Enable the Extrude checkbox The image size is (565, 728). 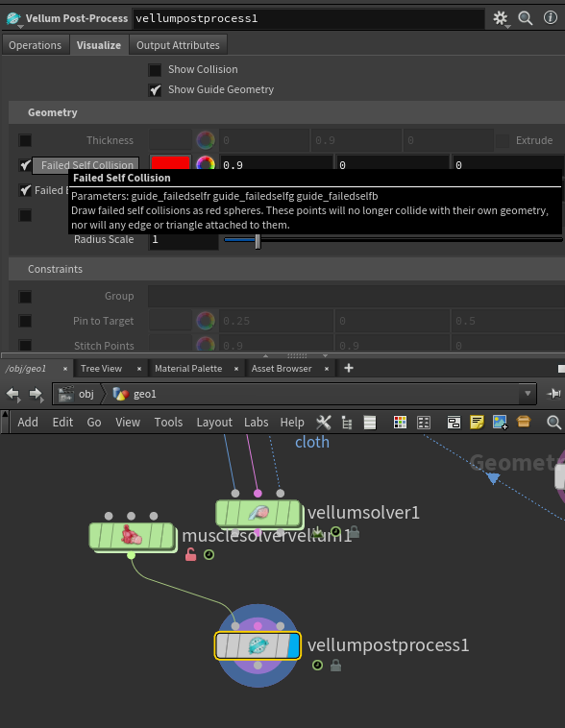point(503,140)
